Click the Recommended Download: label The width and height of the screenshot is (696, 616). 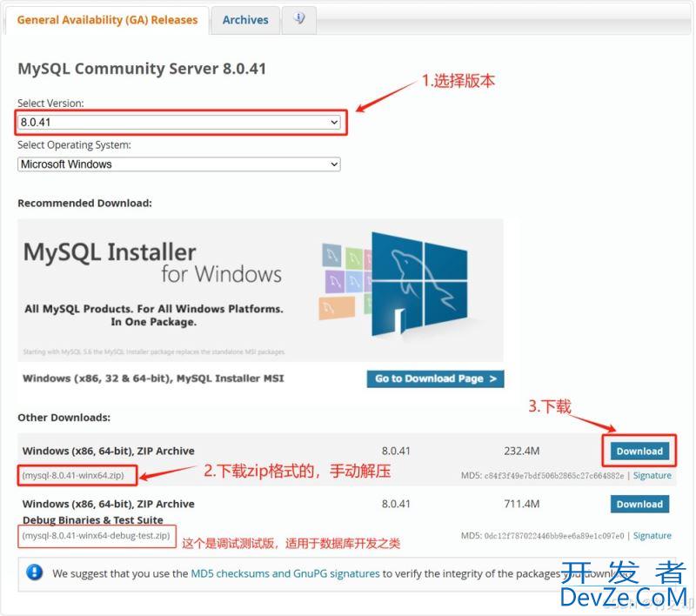pyautogui.click(x=84, y=204)
